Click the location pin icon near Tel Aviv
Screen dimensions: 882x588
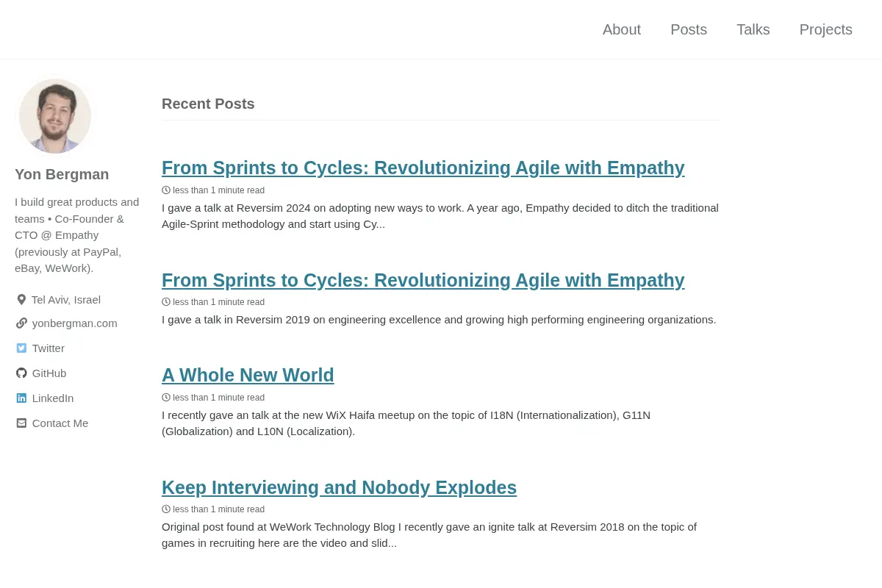coord(21,300)
